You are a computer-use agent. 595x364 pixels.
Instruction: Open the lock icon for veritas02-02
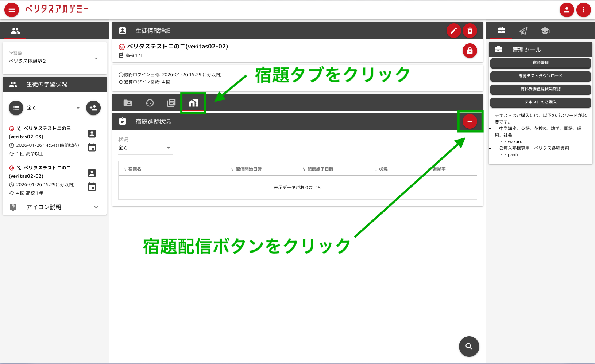(x=470, y=51)
